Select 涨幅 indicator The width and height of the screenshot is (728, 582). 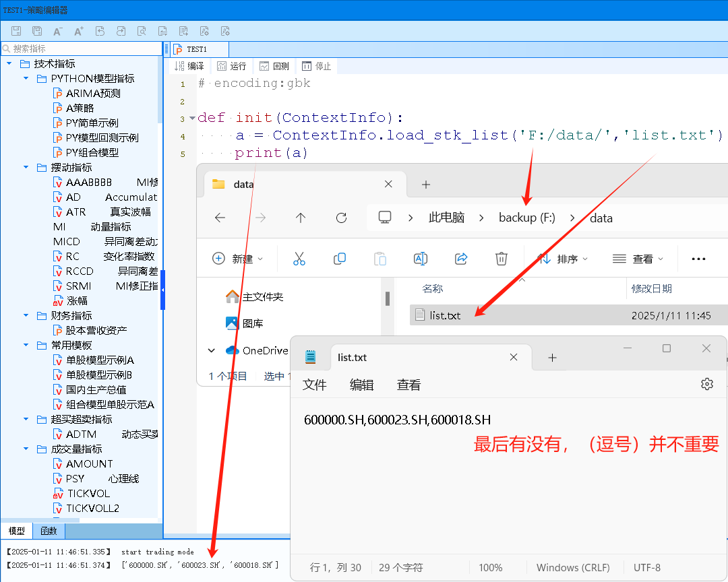pyautogui.click(x=71, y=301)
